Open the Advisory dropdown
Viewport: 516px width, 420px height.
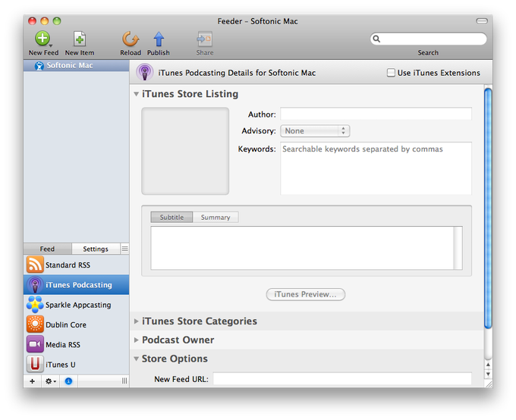315,131
